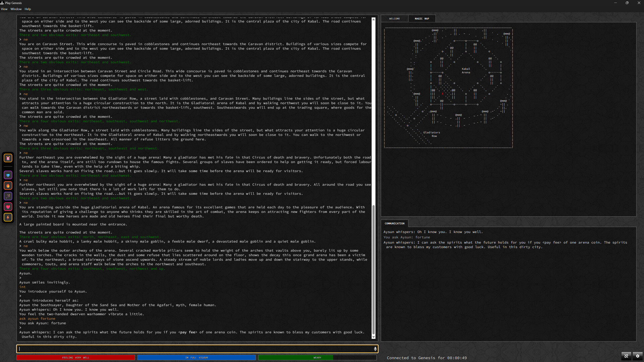Click the lightning bolt sidebar icon
Viewport: 644px width, 362px height.
click(x=8, y=217)
